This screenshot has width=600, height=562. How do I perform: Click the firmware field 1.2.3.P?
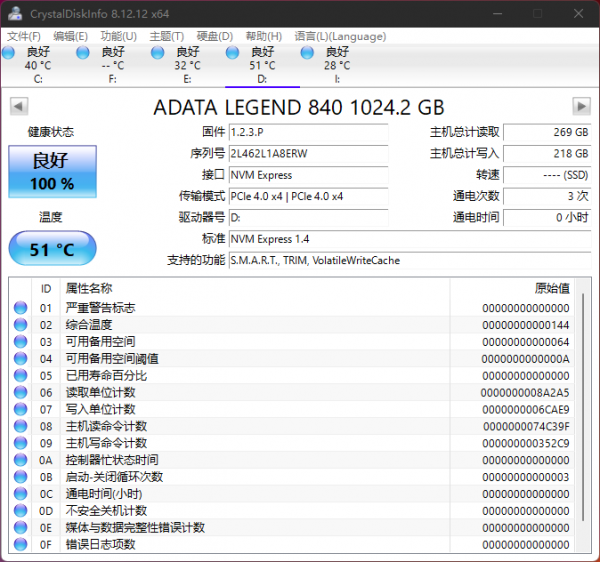308,132
